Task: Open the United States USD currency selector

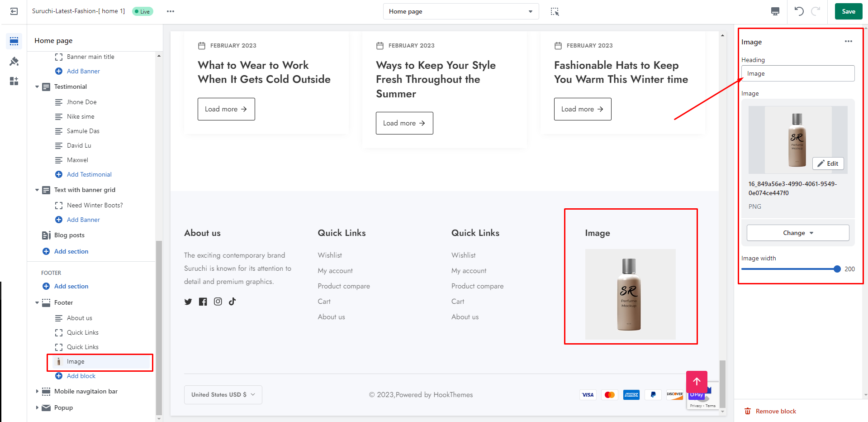Action: (x=223, y=395)
